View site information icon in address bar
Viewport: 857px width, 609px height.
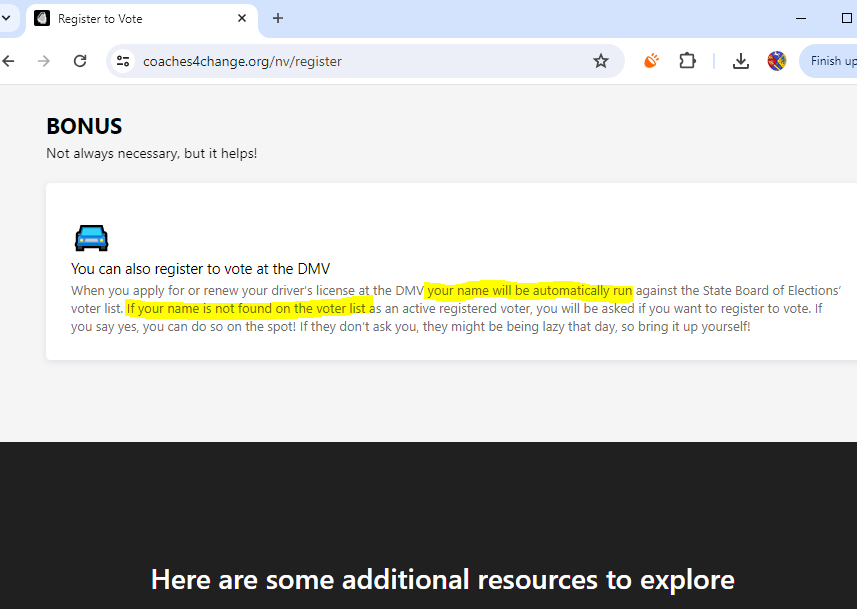123,61
